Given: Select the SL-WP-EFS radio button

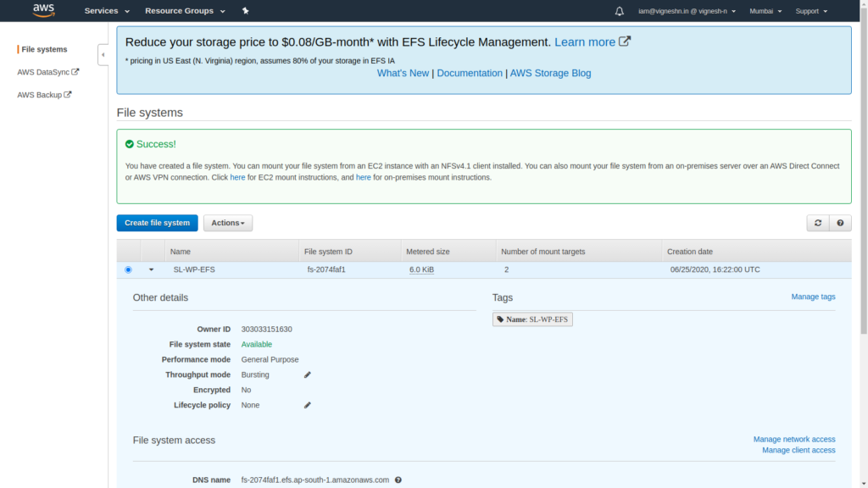Looking at the screenshot, I should click(129, 270).
